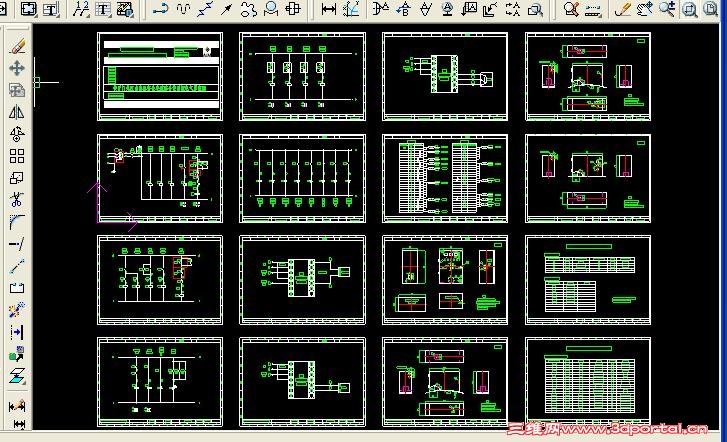Open the table text T icon
727x442 pixels.
click(103, 9)
